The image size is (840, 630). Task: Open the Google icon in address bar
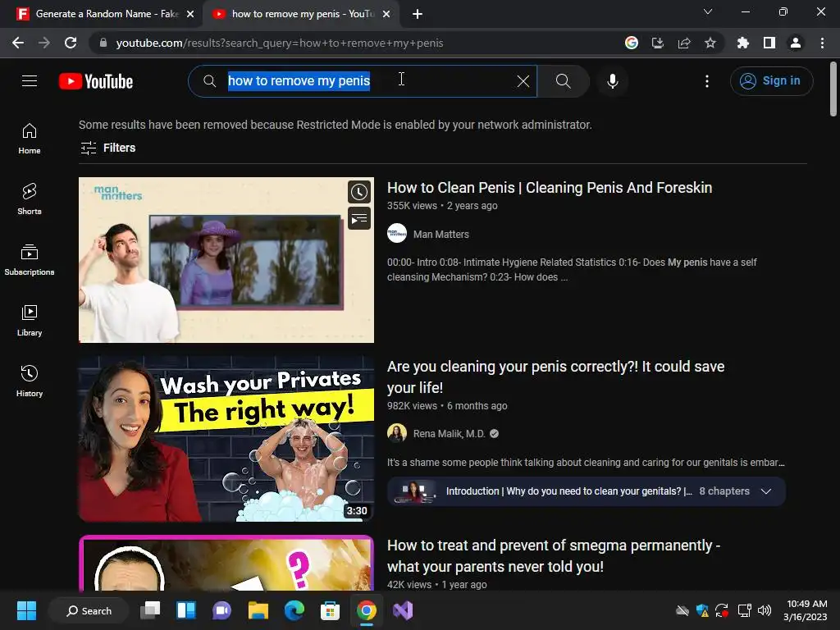(x=631, y=43)
